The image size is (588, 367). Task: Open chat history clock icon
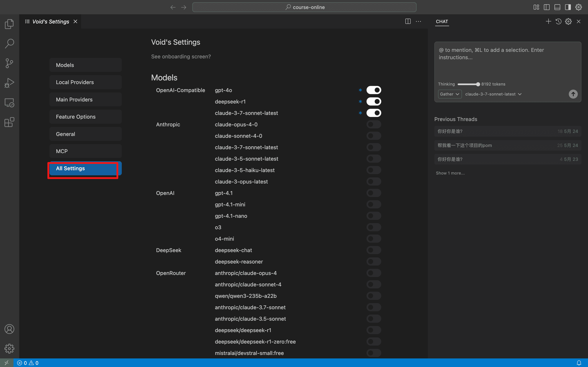coord(558,21)
